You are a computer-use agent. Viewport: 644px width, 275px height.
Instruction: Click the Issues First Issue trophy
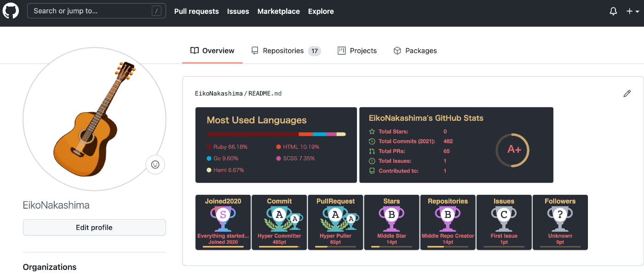click(x=504, y=222)
